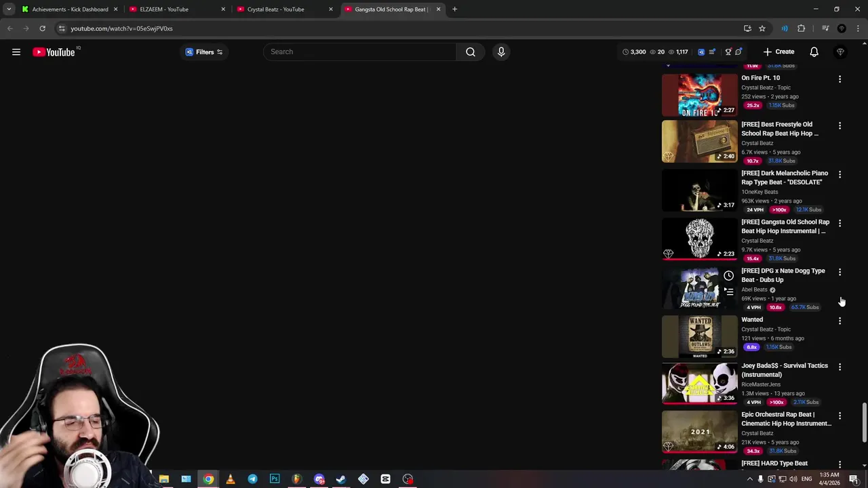Click the YouTube search input field
868x488 pixels.
point(359,52)
